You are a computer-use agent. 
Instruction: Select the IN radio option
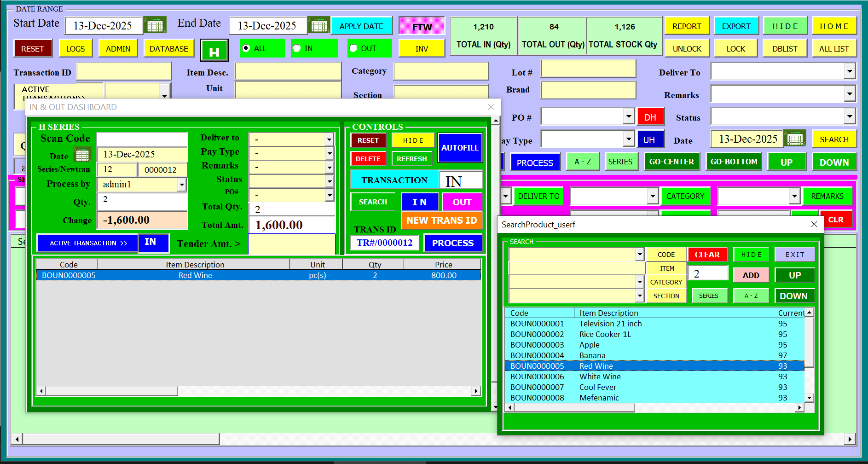(297, 48)
